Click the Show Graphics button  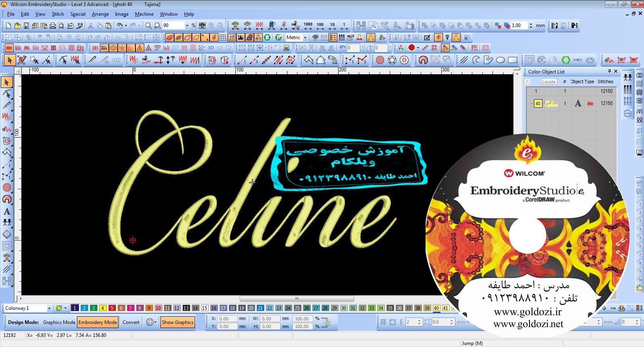pyautogui.click(x=178, y=322)
